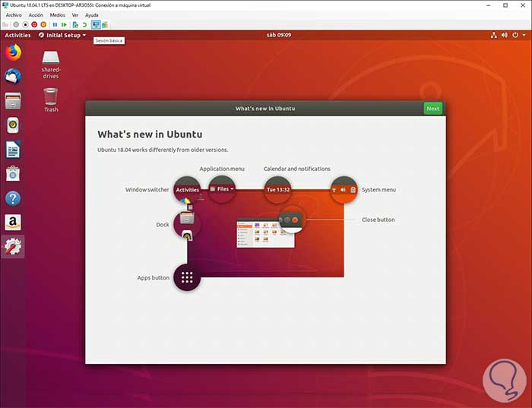Screen dimensions: 532x408
Task: Click the green Revert arrow toolbar icon
Action: click(x=84, y=24)
